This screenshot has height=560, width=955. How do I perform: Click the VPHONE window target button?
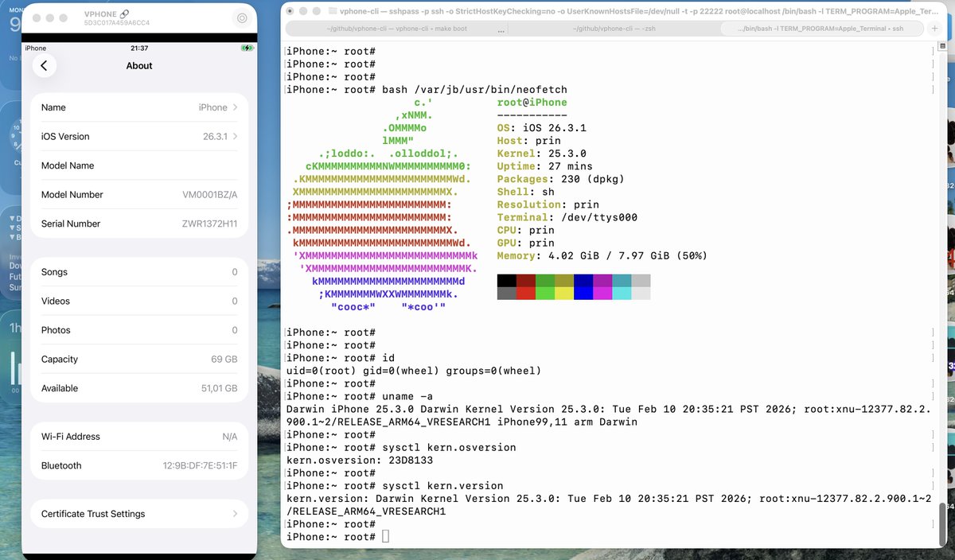(x=242, y=18)
